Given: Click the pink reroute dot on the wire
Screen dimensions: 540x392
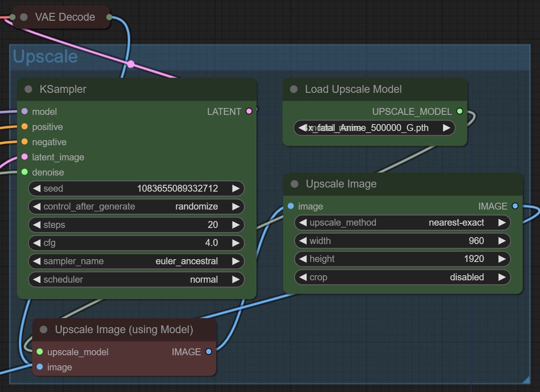Looking at the screenshot, I should click(x=131, y=64).
